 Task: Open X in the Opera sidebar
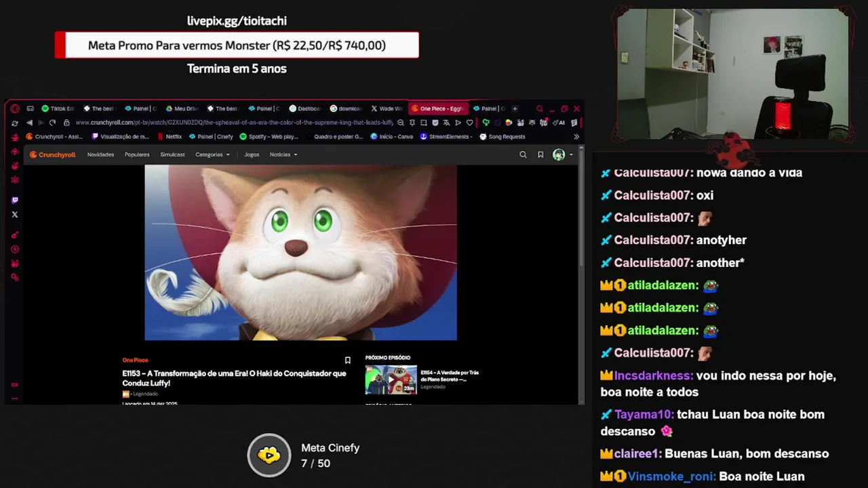click(x=15, y=214)
